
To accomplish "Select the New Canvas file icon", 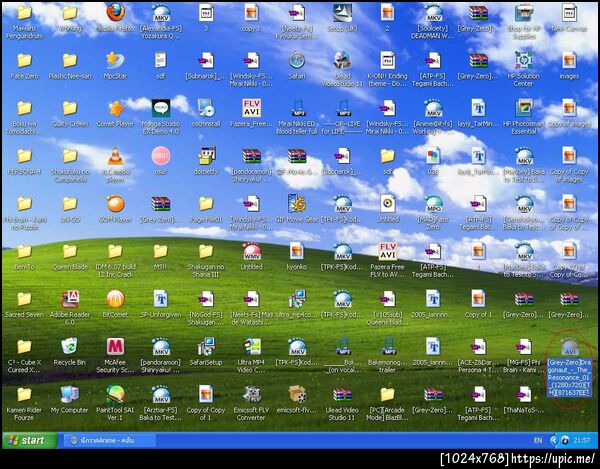I will 569,13.
